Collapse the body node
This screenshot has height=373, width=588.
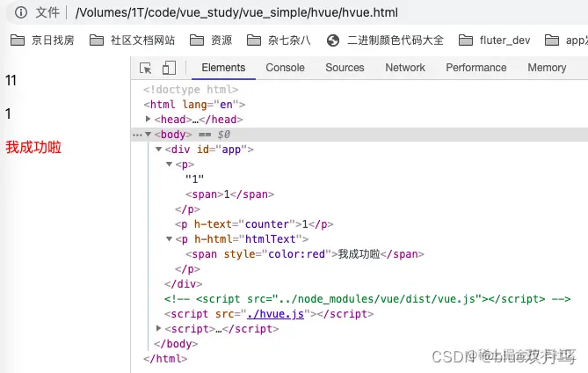149,134
